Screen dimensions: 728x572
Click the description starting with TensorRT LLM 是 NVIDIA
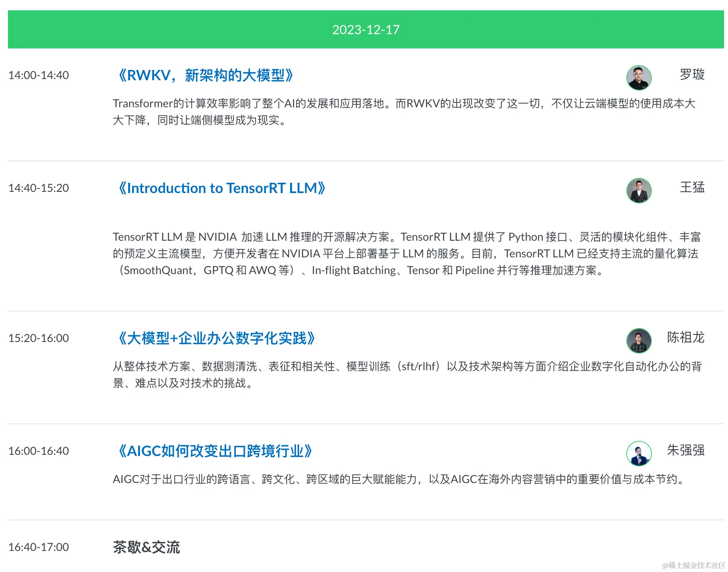click(407, 253)
